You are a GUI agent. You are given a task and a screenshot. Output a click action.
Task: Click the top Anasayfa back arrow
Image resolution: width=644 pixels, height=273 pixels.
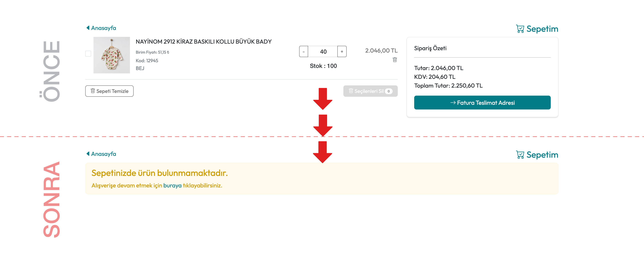click(x=88, y=28)
